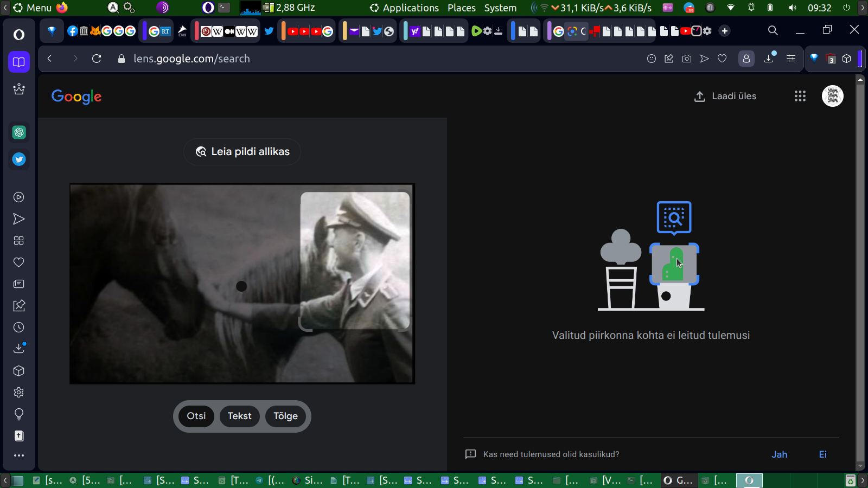The image size is (868, 488).
Task: Switch to the Facebook tab
Action: (x=72, y=31)
